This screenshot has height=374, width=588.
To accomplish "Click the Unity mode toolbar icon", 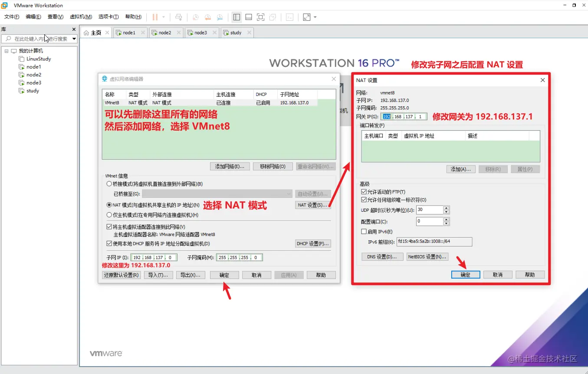I will click(273, 17).
